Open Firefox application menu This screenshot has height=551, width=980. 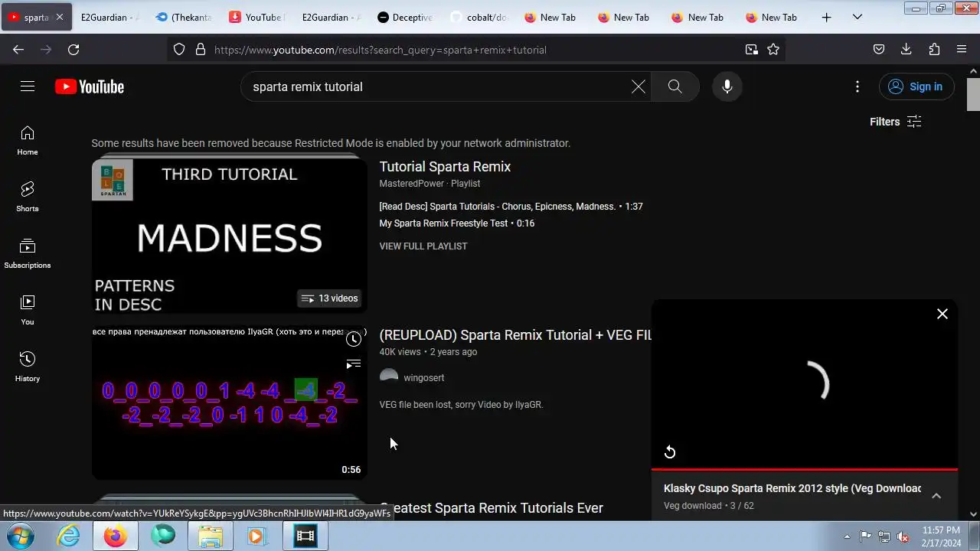[x=962, y=49]
